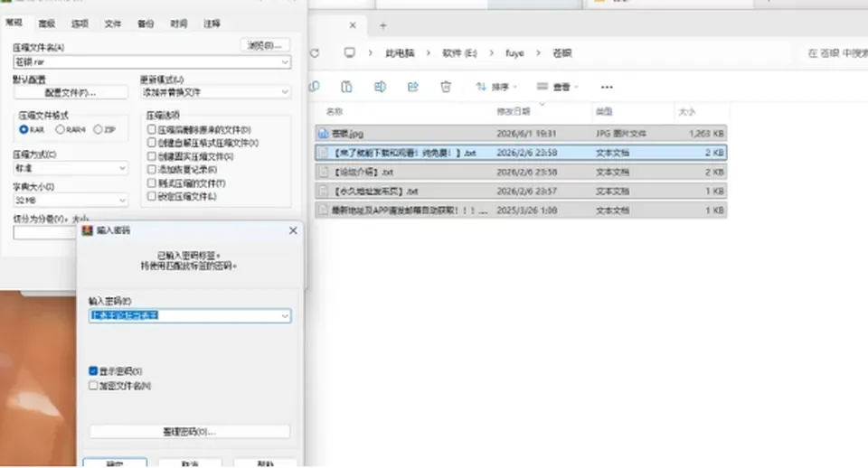This screenshot has height=468, width=868.
Task: Enable 添加恢复记录(E) checkbox
Action: pos(152,169)
